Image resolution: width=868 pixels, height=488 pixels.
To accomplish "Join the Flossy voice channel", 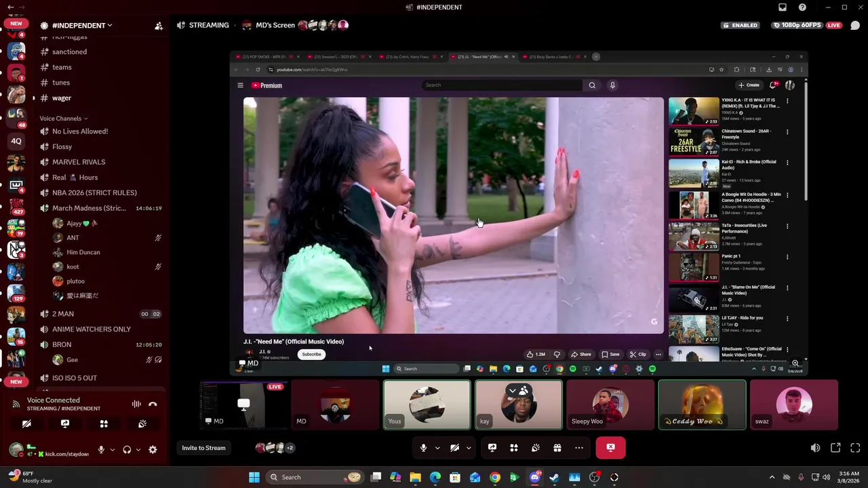I will pyautogui.click(x=62, y=147).
